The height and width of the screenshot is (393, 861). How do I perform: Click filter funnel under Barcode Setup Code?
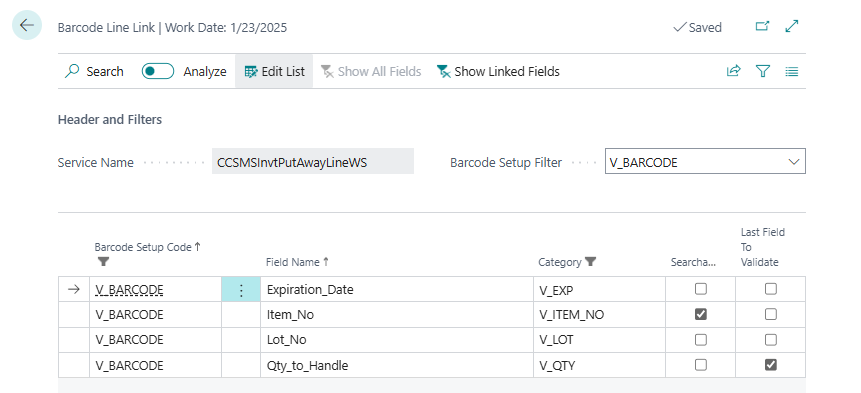click(103, 262)
